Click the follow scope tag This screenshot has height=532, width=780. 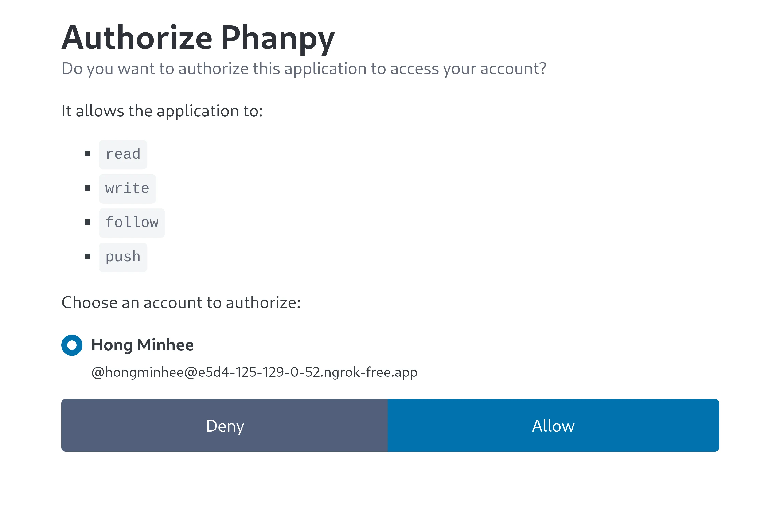(x=132, y=222)
